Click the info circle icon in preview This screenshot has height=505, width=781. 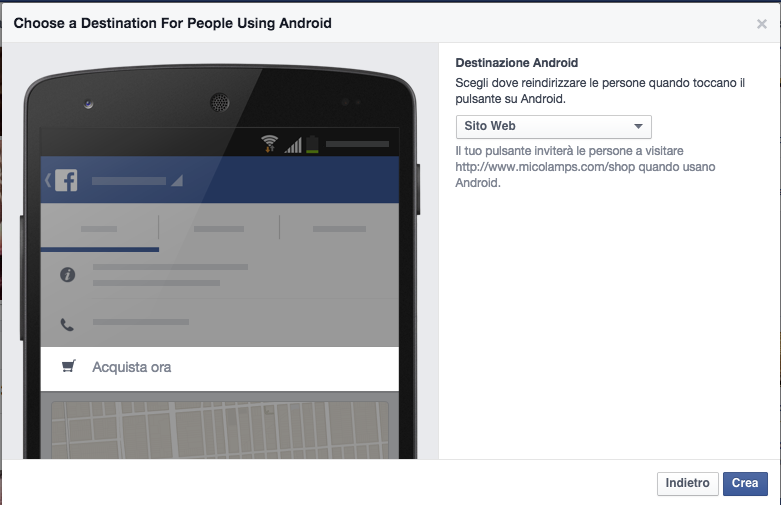click(x=68, y=274)
